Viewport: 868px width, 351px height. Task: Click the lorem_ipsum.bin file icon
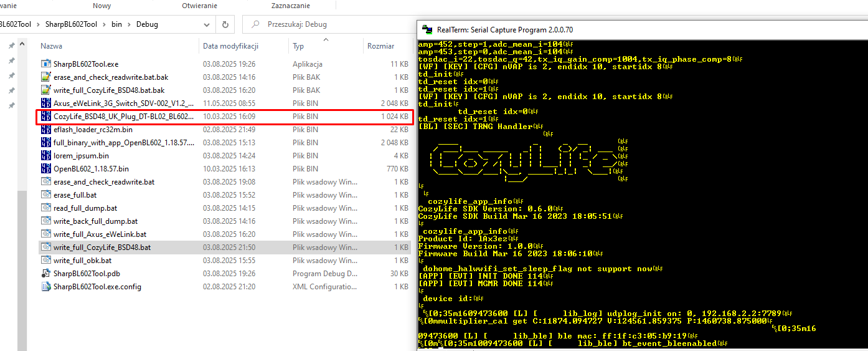(x=45, y=155)
